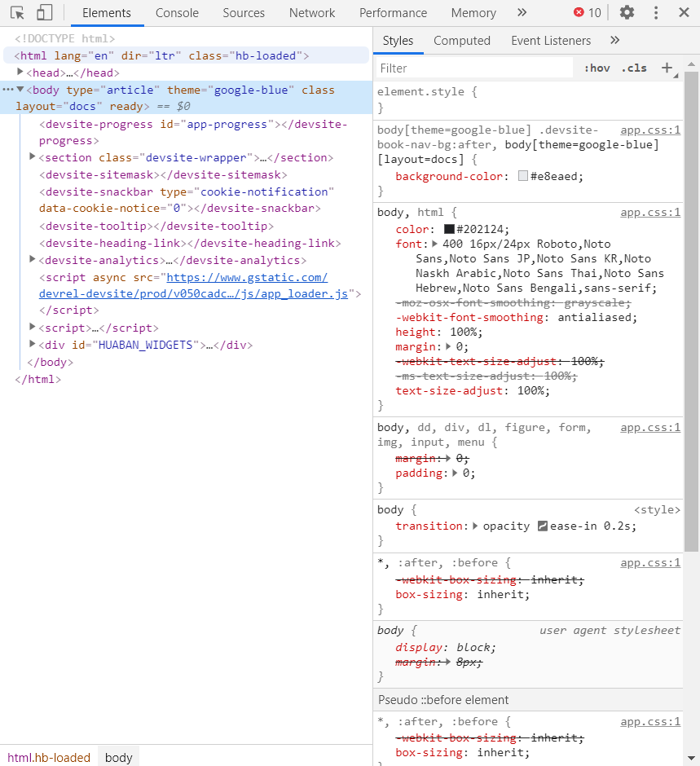Click the ellipsis beside the body element
Image resolution: width=700 pixels, height=766 pixels.
(8, 90)
